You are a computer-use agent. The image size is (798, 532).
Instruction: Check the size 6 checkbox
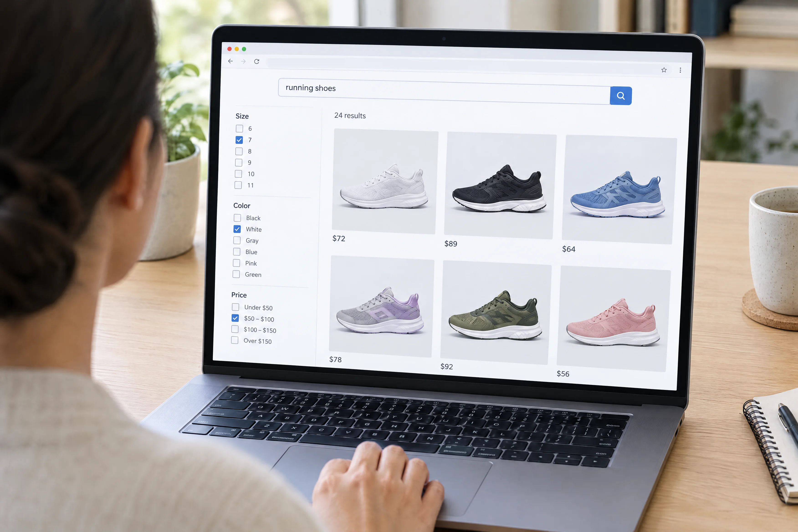pos(239,129)
